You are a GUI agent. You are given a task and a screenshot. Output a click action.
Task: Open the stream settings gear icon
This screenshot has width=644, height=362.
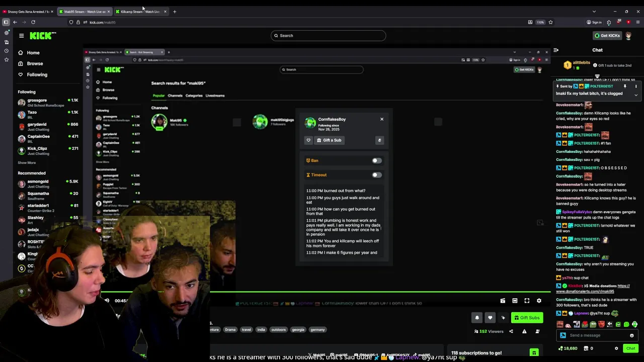click(x=539, y=301)
